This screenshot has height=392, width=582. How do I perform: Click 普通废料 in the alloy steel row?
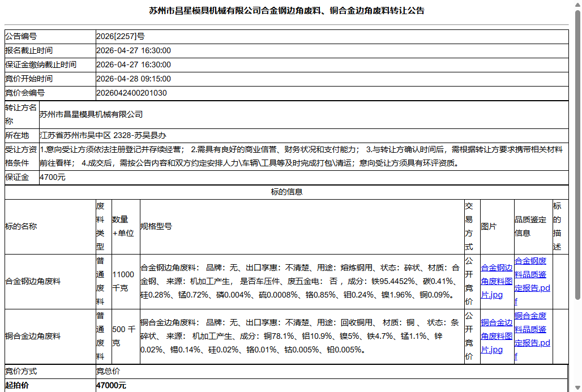[x=100, y=282]
